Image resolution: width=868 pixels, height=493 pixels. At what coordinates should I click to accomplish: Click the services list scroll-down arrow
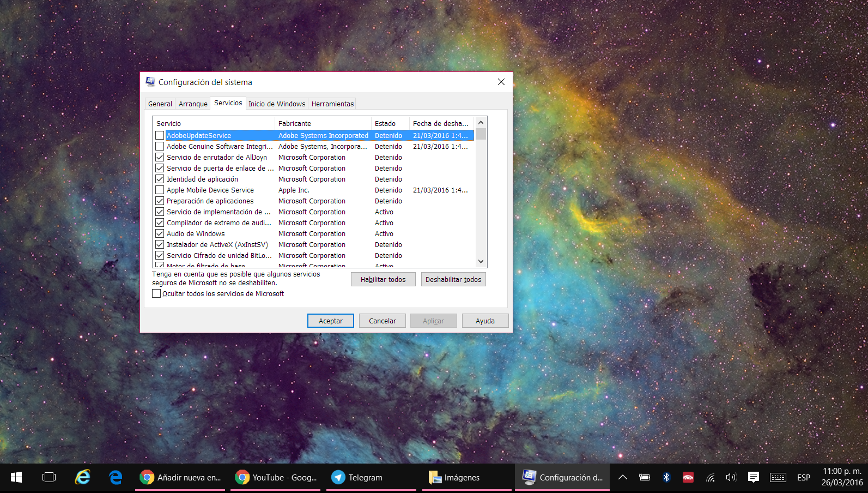pyautogui.click(x=481, y=261)
